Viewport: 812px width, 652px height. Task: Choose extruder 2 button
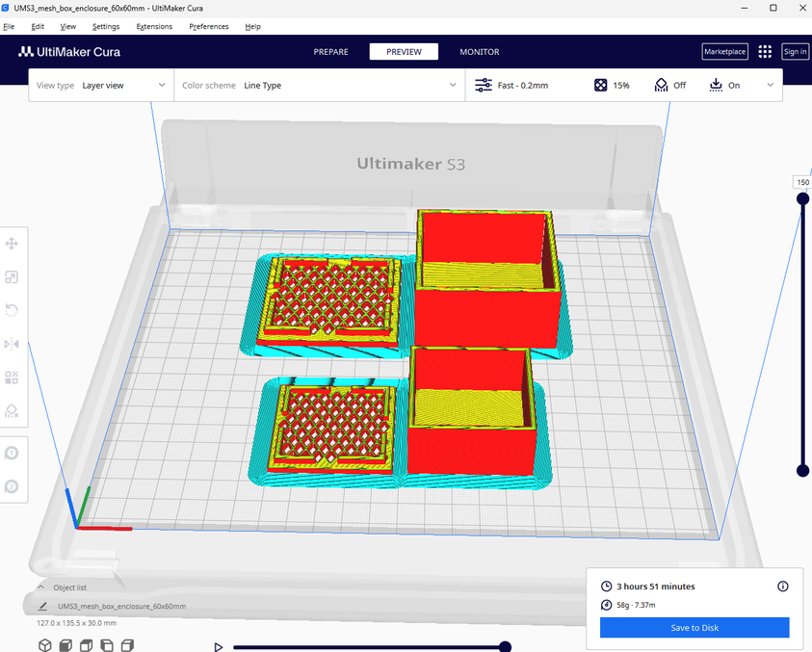click(x=12, y=486)
